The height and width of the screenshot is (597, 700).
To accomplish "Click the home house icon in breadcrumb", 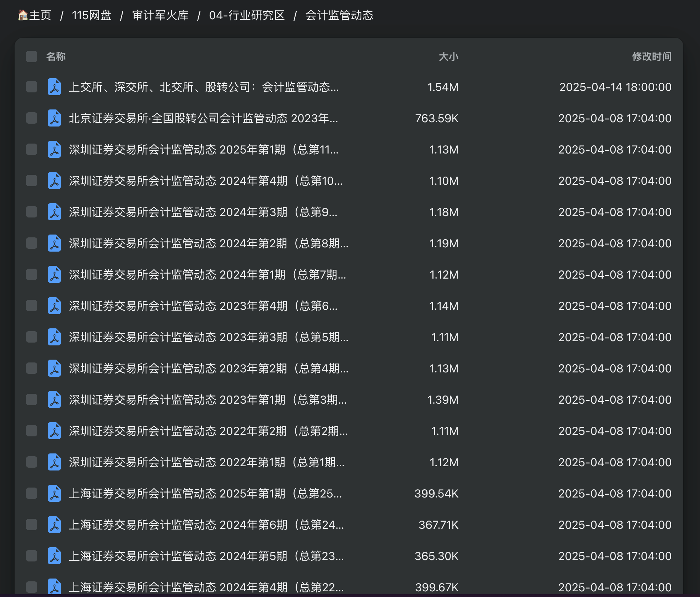I will pyautogui.click(x=23, y=15).
